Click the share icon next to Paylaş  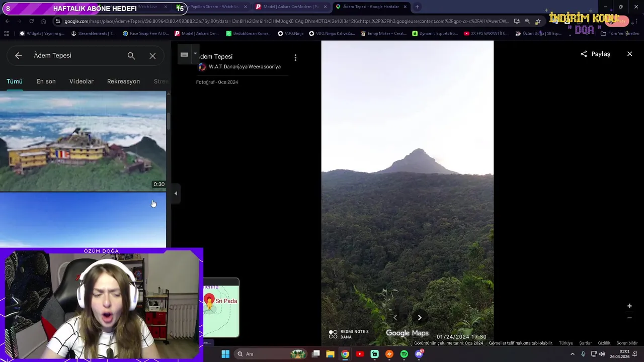click(584, 54)
